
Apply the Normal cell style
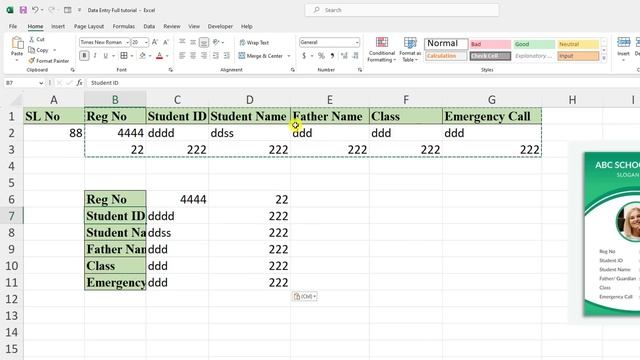[446, 43]
